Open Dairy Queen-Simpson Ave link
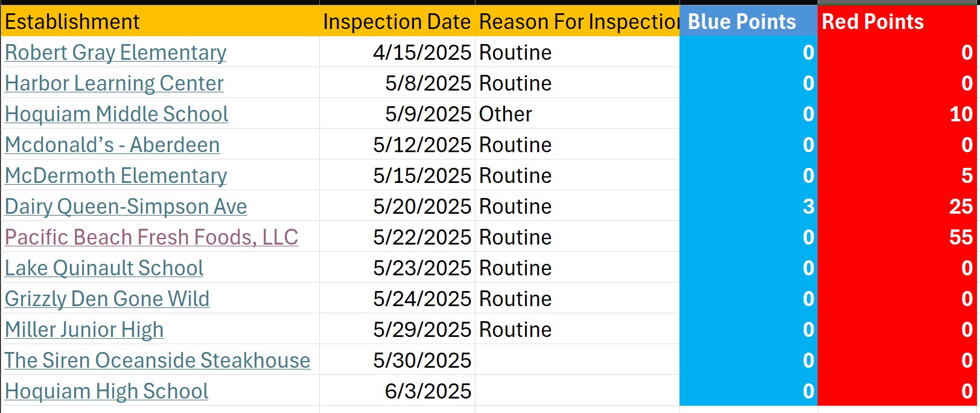This screenshot has height=413, width=980. point(126,206)
